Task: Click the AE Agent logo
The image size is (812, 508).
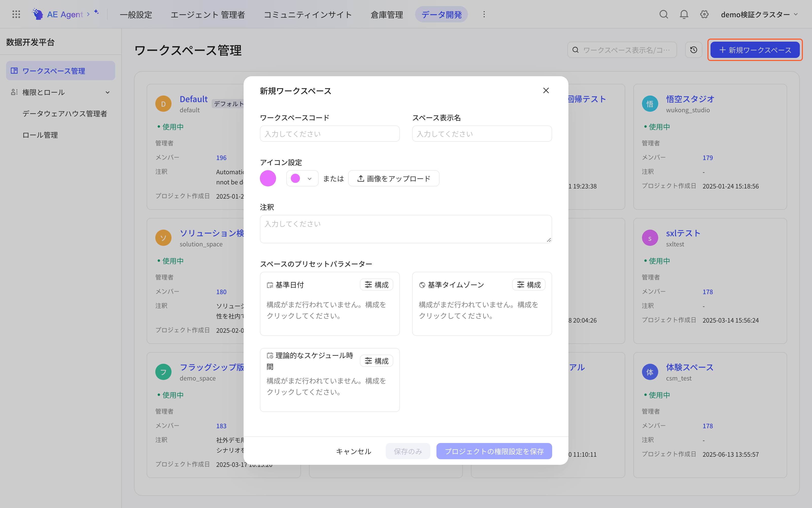Action: (x=57, y=14)
